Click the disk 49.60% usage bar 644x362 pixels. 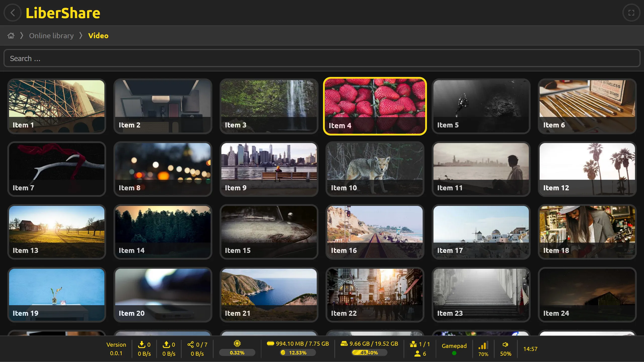pos(369,353)
